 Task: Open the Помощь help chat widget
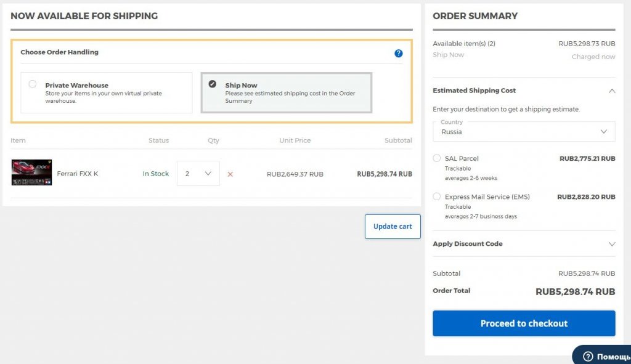point(604,356)
